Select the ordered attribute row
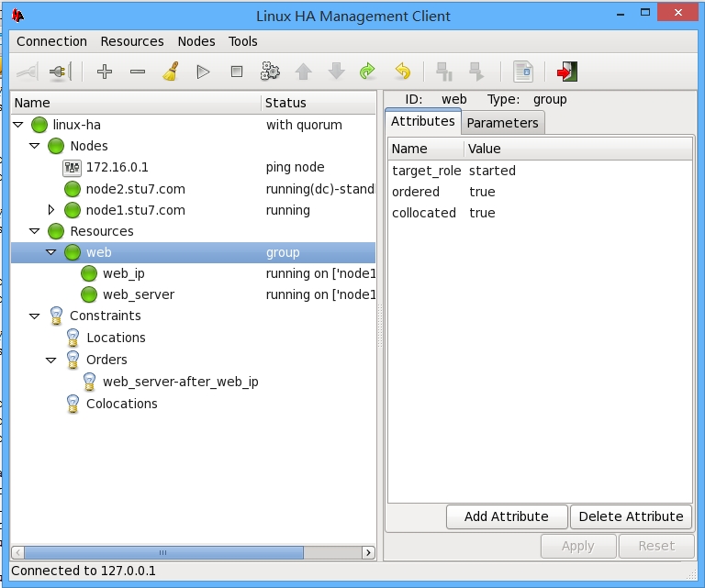 (x=540, y=192)
